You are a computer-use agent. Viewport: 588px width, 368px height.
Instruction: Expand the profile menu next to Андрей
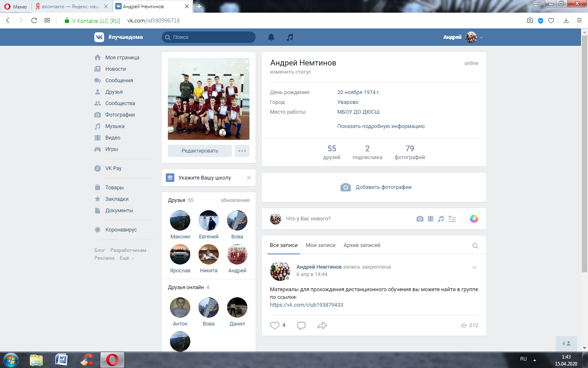(481, 37)
